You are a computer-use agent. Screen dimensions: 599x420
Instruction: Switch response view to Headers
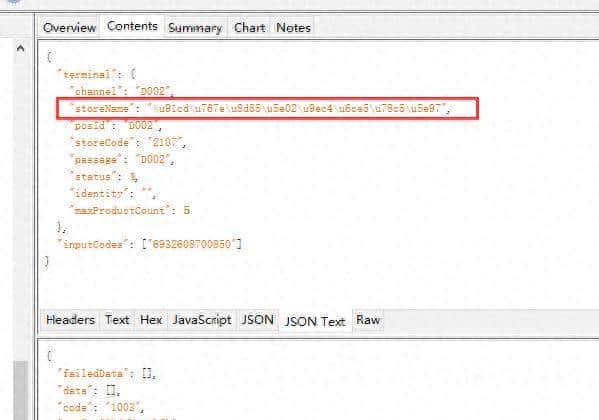click(x=70, y=320)
